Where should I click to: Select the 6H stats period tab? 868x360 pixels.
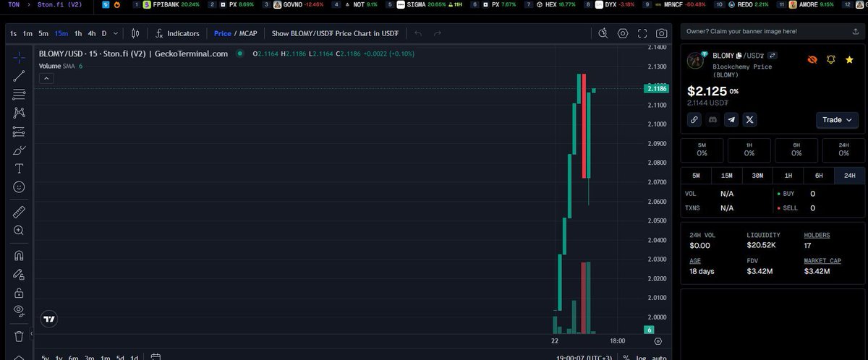tap(819, 176)
